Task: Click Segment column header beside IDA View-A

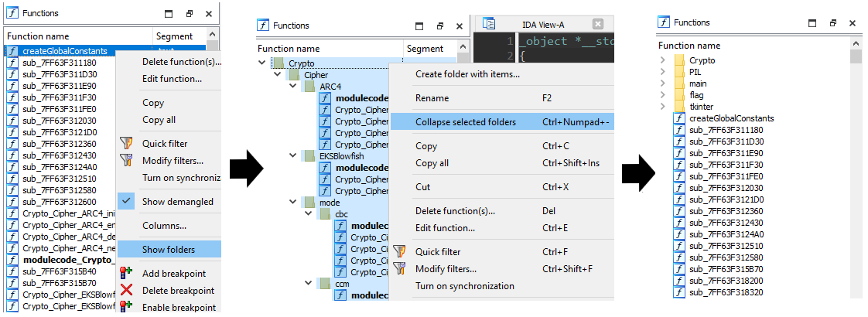Action: tap(425, 49)
